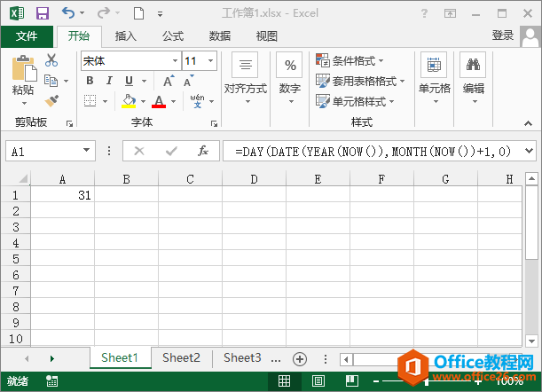Open the font size 11 dropdown
Viewport: 542px width, 392px height.
[210, 61]
